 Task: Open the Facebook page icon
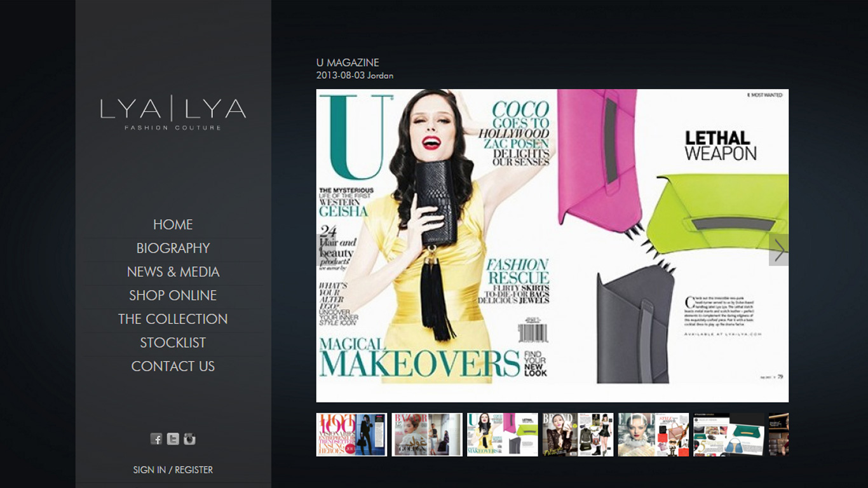156,438
